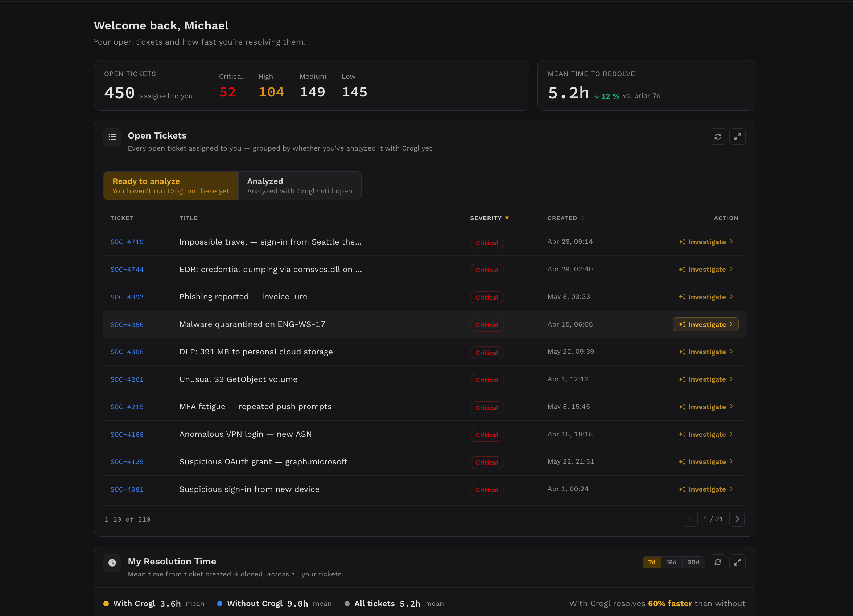Viewport: 853px width, 616px height.
Task: Click the 'Apr 28, 09:14' created date
Action: 570,242
